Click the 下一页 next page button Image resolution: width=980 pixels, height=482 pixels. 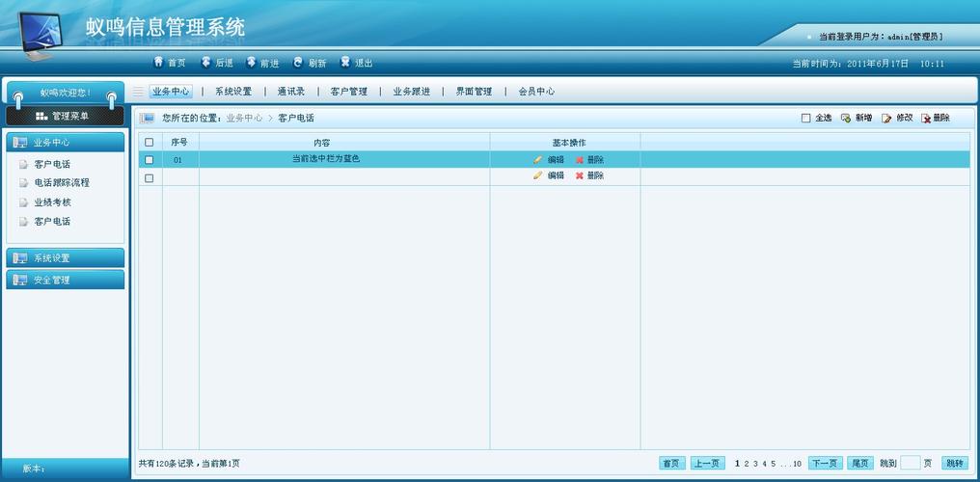tap(825, 464)
